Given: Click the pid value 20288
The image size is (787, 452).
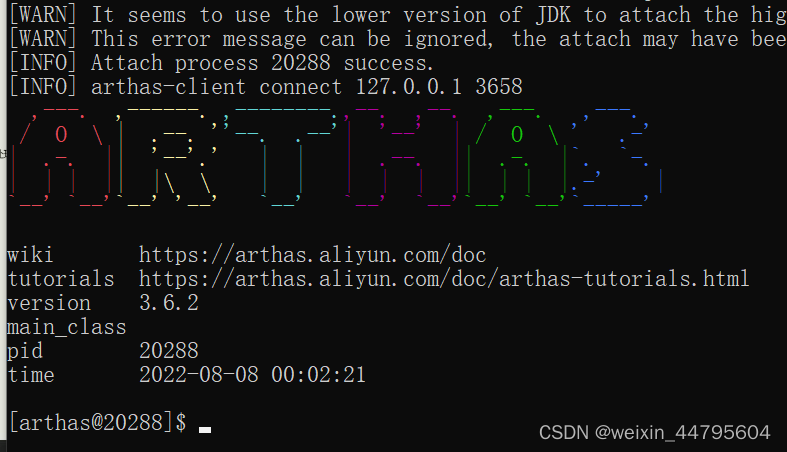Looking at the screenshot, I should coord(169,351).
